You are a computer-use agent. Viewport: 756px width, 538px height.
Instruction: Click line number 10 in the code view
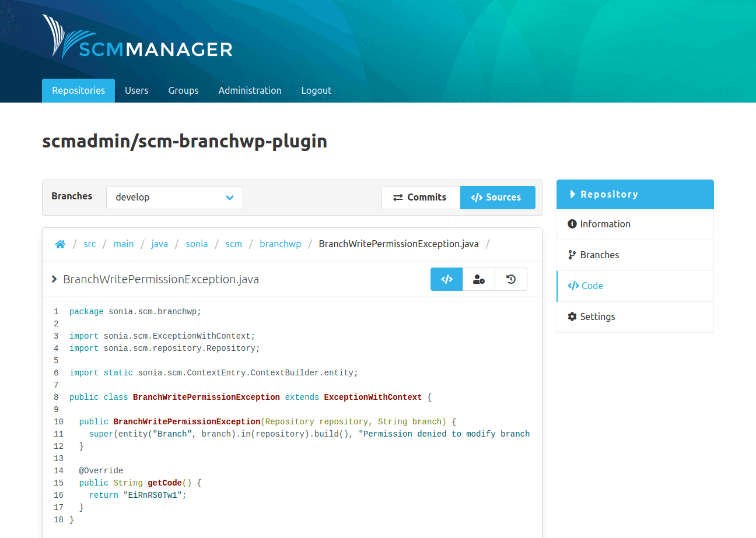point(58,421)
